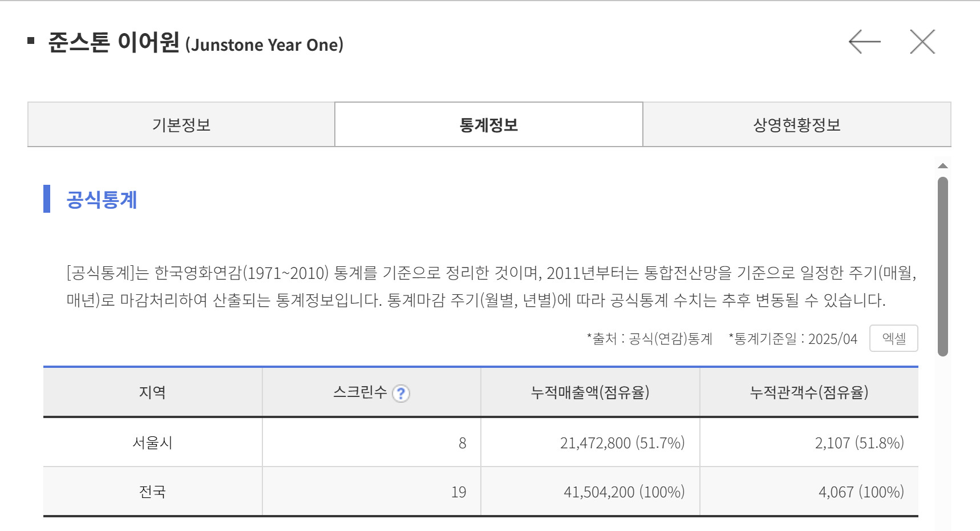980x531 pixels.
Task: Switch to the 기본정보 tab
Action: tap(181, 125)
